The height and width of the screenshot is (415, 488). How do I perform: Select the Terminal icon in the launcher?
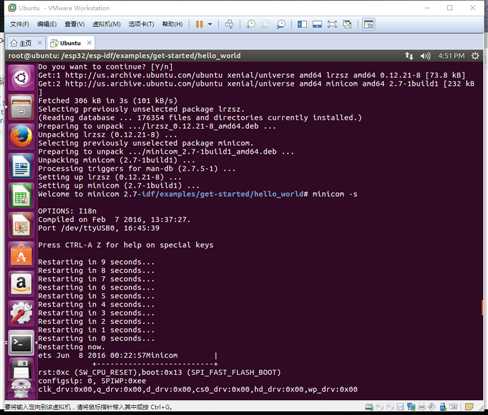click(x=21, y=343)
